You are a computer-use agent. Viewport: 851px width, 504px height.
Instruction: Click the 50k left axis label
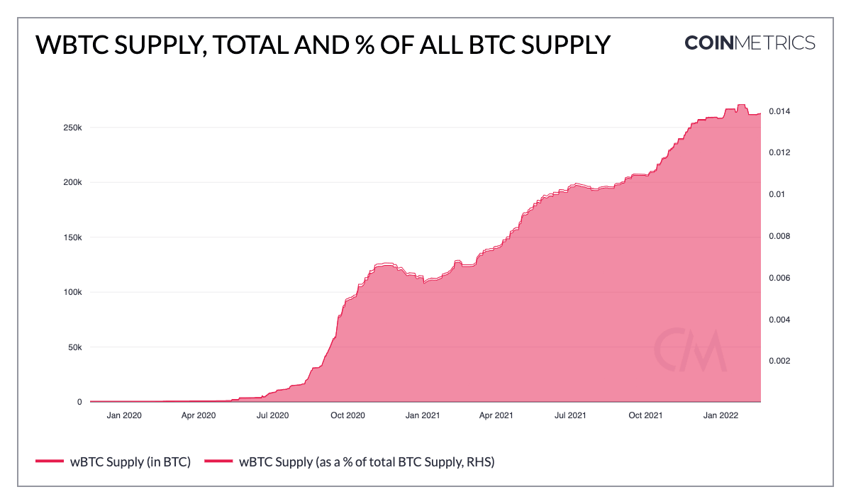[75, 347]
